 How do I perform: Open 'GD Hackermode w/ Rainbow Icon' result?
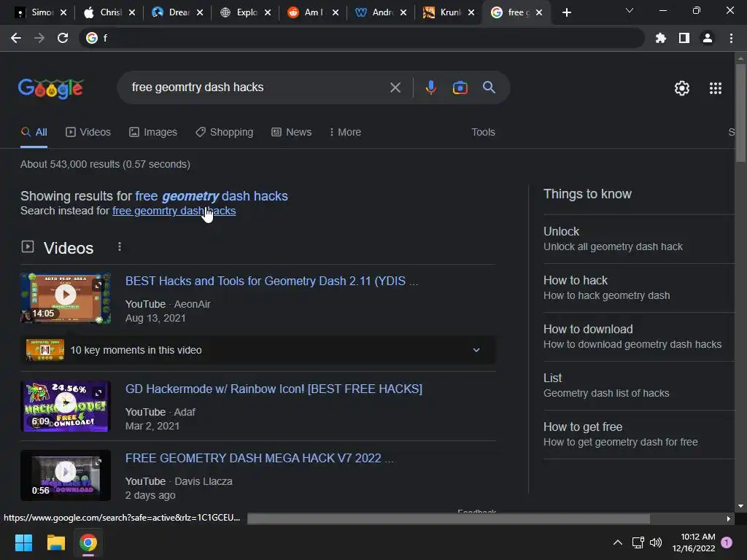pyautogui.click(x=274, y=389)
